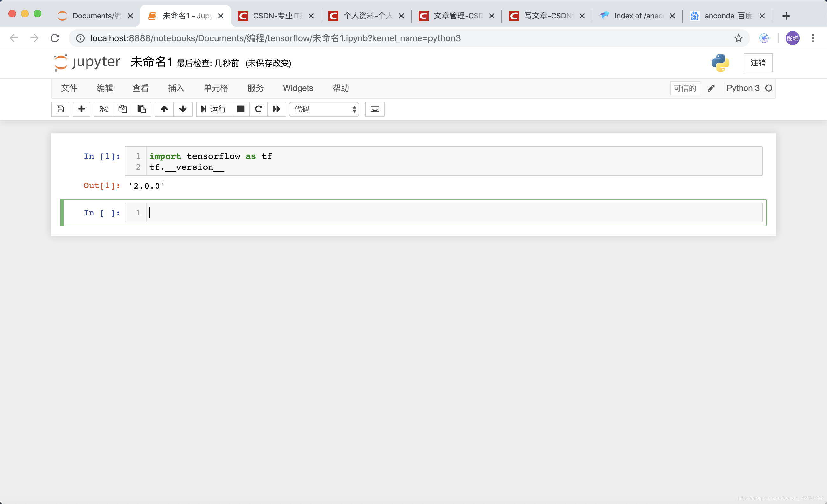Open the 服务 kernel menu

click(255, 88)
